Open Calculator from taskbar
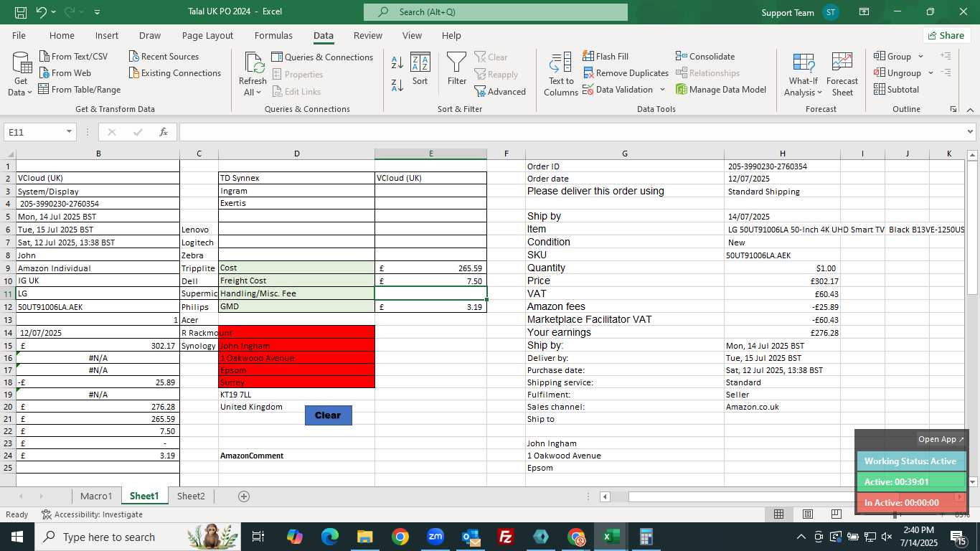The image size is (980, 551). [x=646, y=537]
